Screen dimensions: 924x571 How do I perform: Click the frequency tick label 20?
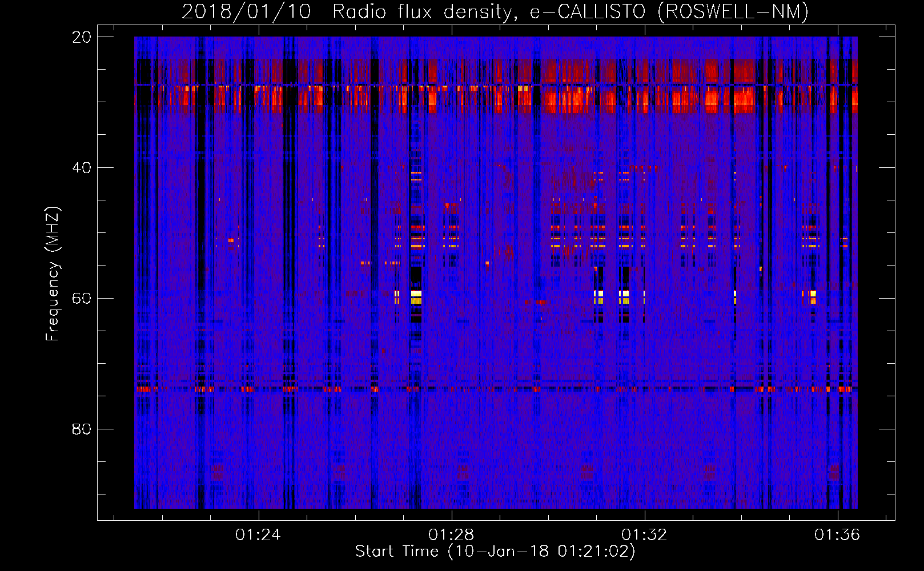tap(82, 37)
